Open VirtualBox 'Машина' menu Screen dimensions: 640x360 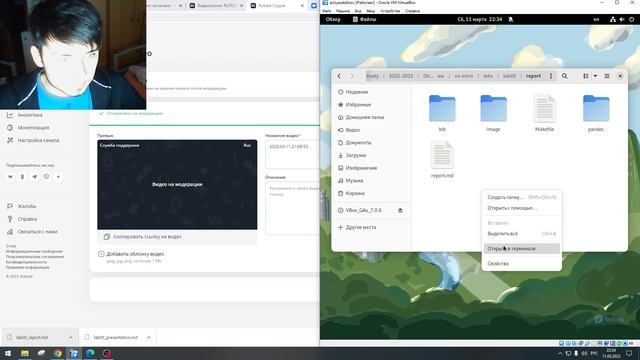343,11
